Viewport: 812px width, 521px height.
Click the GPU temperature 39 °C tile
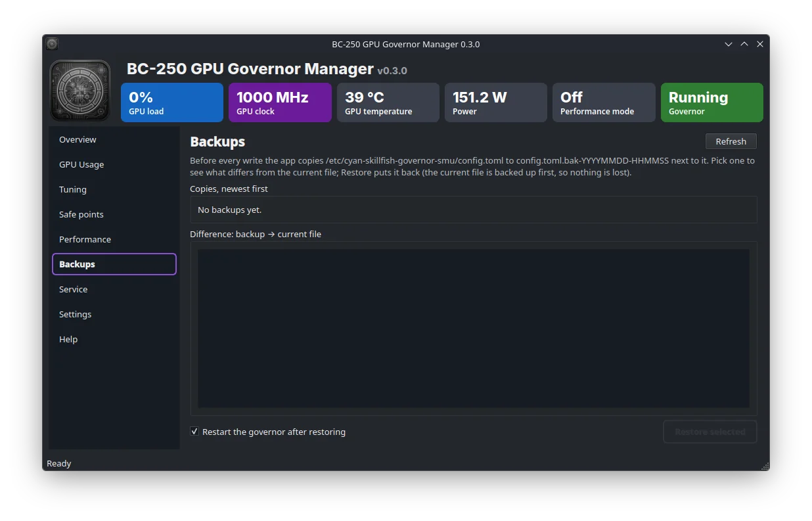(x=388, y=102)
